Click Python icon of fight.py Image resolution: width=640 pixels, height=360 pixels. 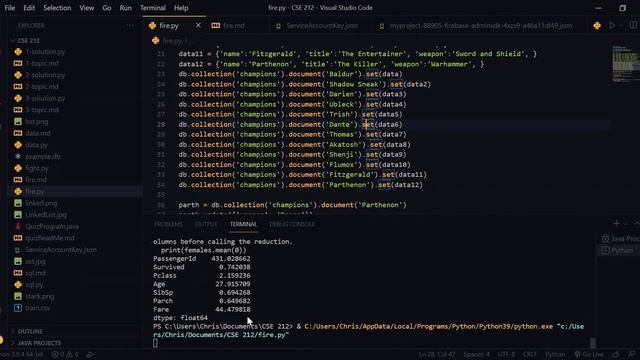18,168
